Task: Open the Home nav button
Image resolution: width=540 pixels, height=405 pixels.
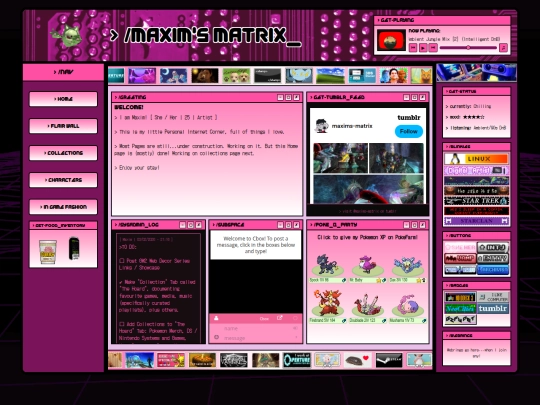Action: click(63, 99)
